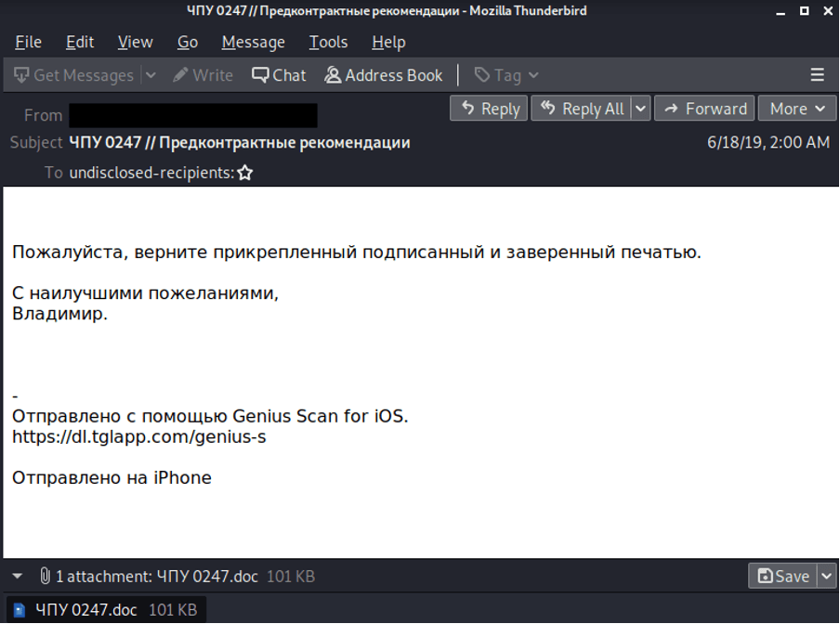840x624 pixels.
Task: Open the Save button dropdown arrow
Action: click(828, 576)
